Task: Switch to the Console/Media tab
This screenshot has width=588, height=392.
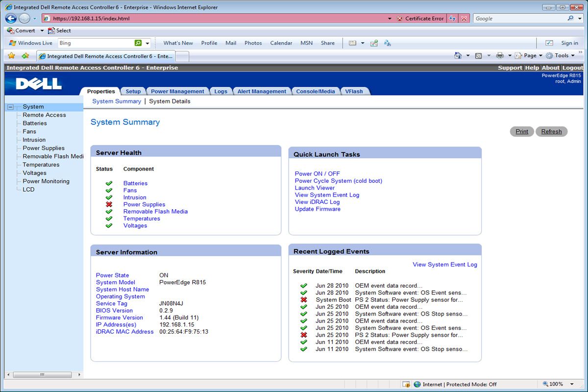Action: [316, 91]
